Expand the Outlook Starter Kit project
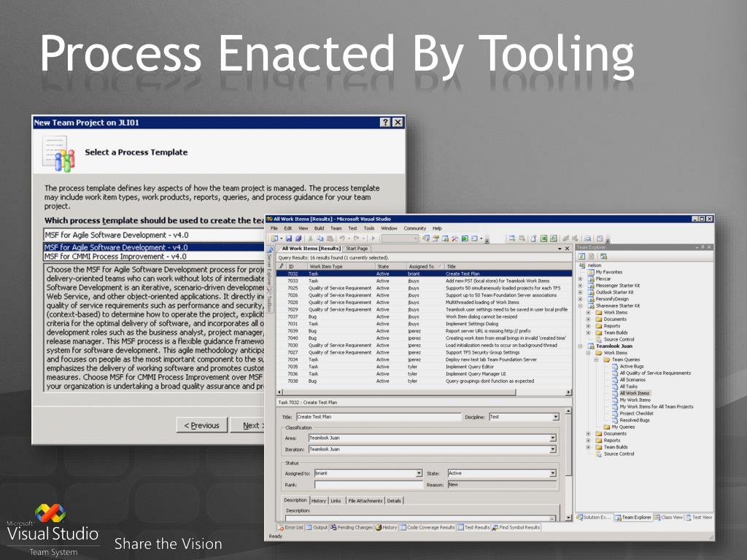Image resolution: width=747 pixels, height=560 pixels. click(x=580, y=292)
